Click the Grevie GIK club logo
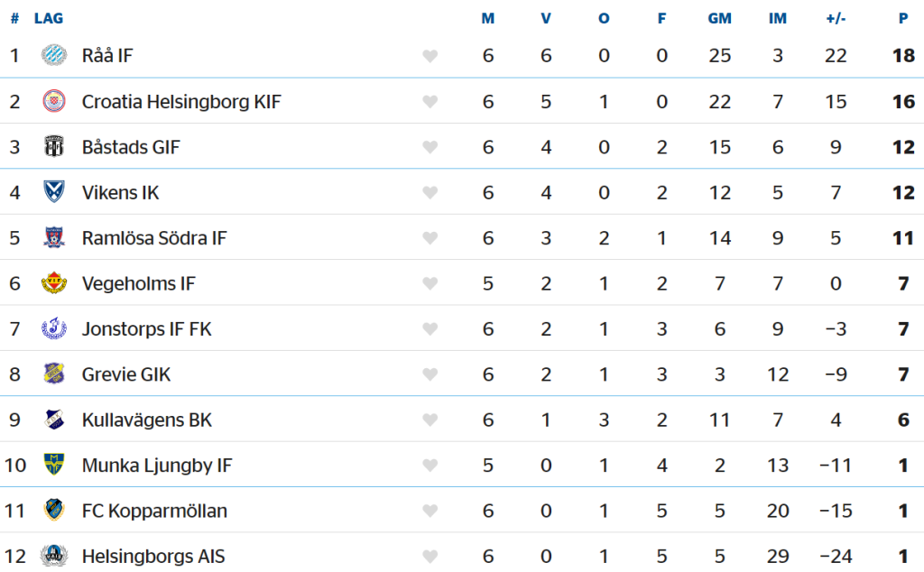 (54, 374)
